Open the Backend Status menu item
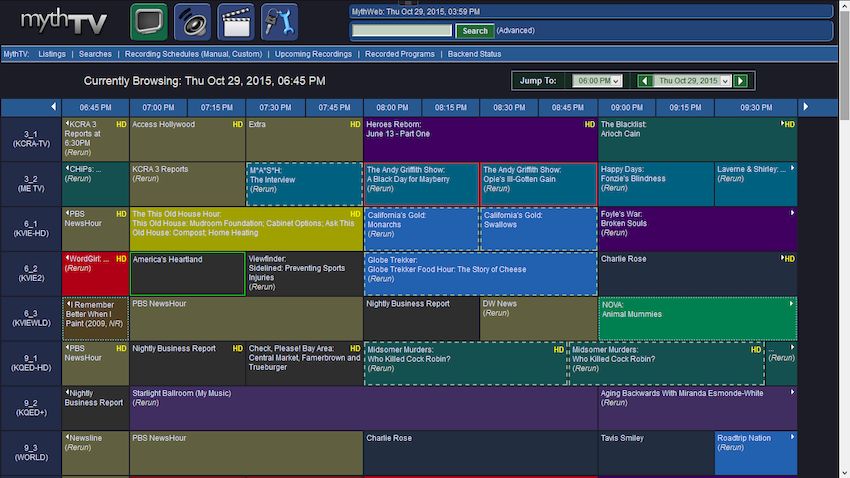This screenshot has width=850, height=478. coord(474,54)
